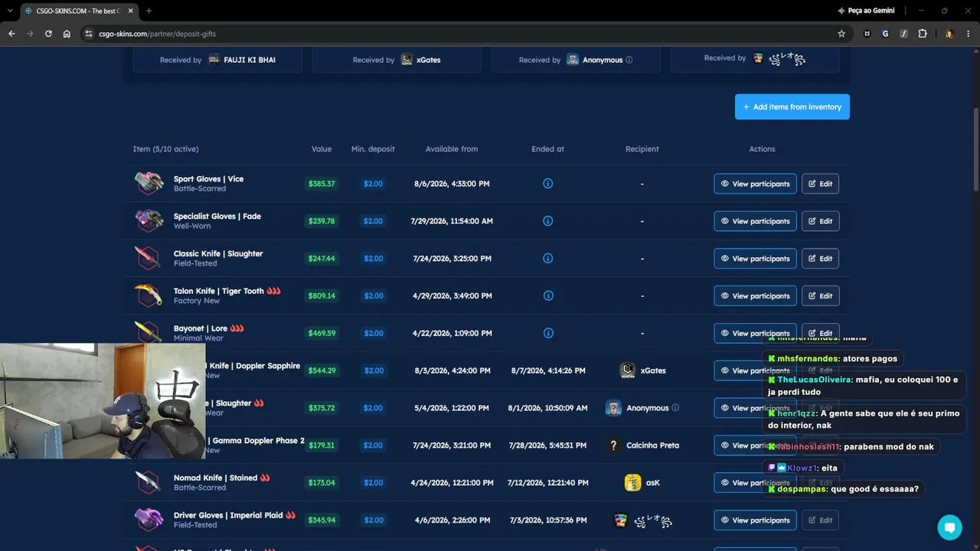Click the Available from column header
The image size is (980, 551).
pos(452,149)
